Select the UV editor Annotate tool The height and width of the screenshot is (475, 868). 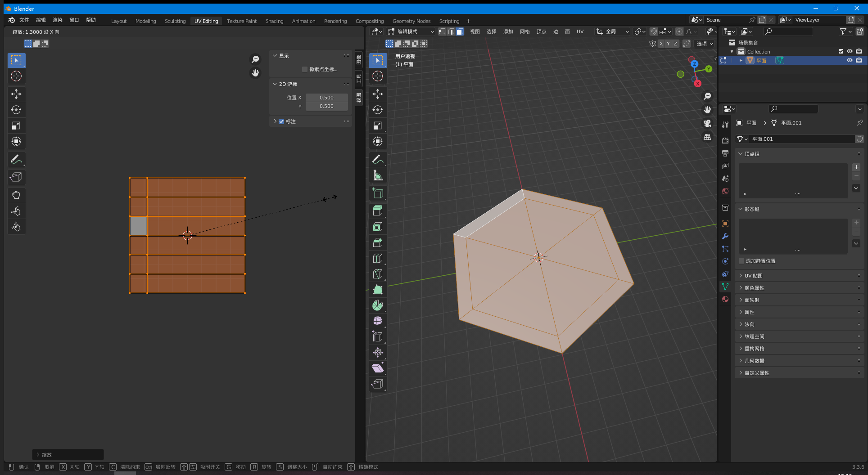coord(16,159)
